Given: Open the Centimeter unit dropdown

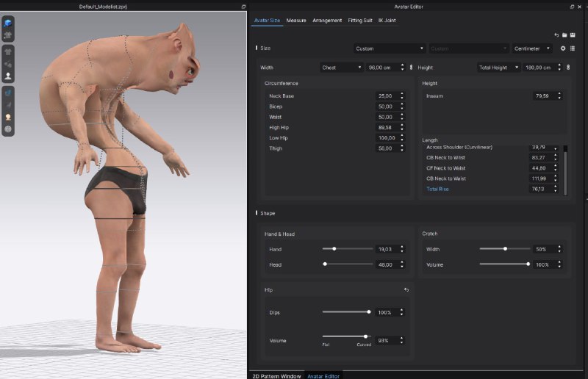Looking at the screenshot, I should click(x=531, y=48).
